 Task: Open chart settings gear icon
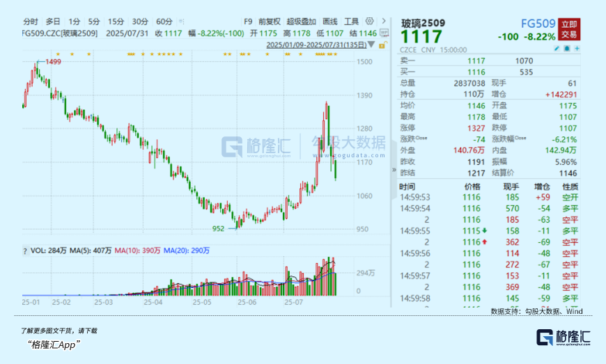369,22
